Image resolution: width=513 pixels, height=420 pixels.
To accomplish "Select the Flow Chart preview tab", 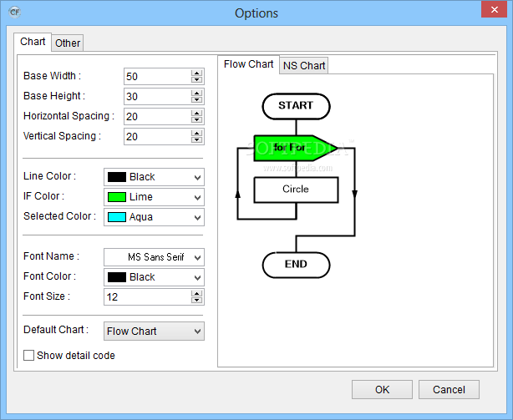I will [248, 64].
